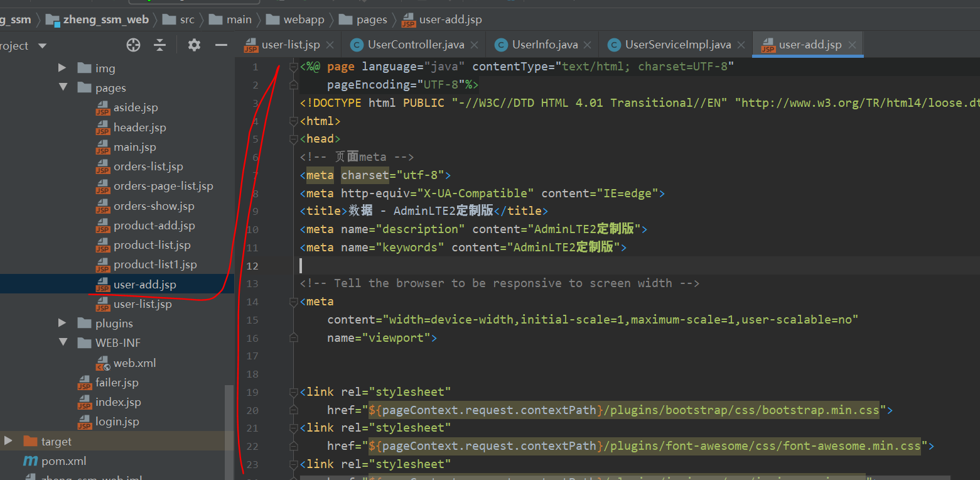Fold the link tag at line 19

click(293, 392)
